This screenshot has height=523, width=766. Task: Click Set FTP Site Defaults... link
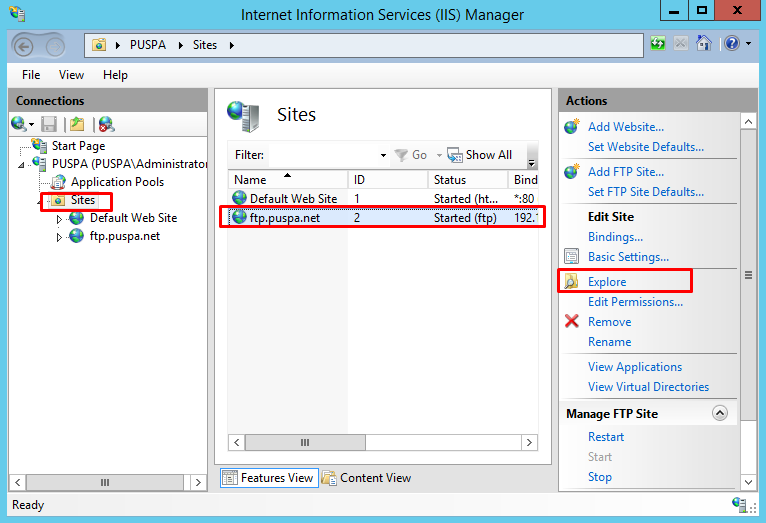pyautogui.click(x=646, y=192)
